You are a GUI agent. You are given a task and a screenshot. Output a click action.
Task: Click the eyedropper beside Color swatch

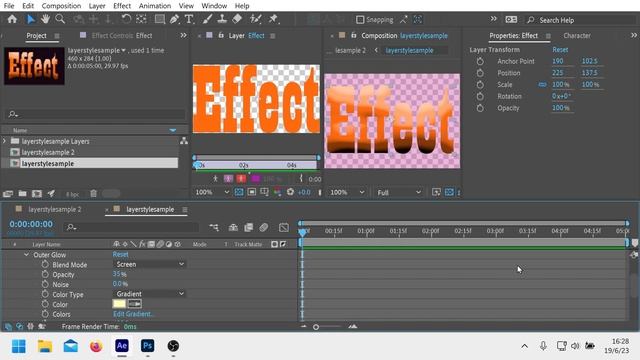click(x=134, y=304)
